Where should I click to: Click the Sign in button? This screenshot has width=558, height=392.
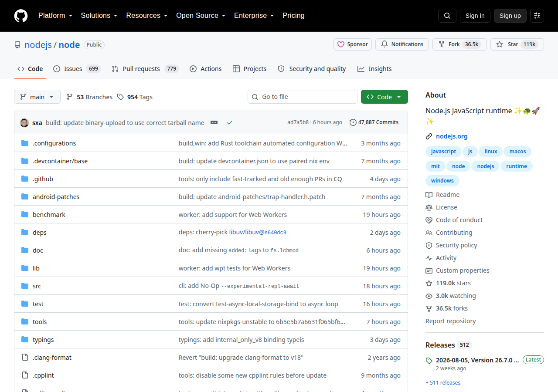(x=475, y=16)
